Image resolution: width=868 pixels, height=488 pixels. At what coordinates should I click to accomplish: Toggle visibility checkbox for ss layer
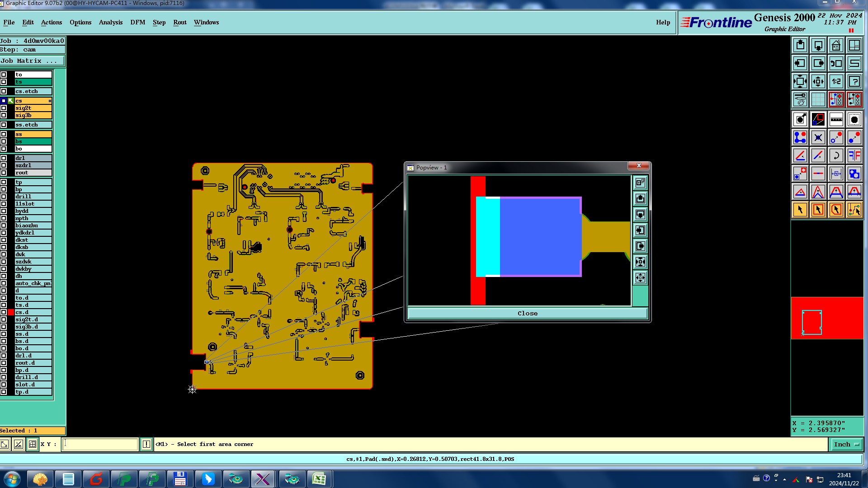(4, 134)
